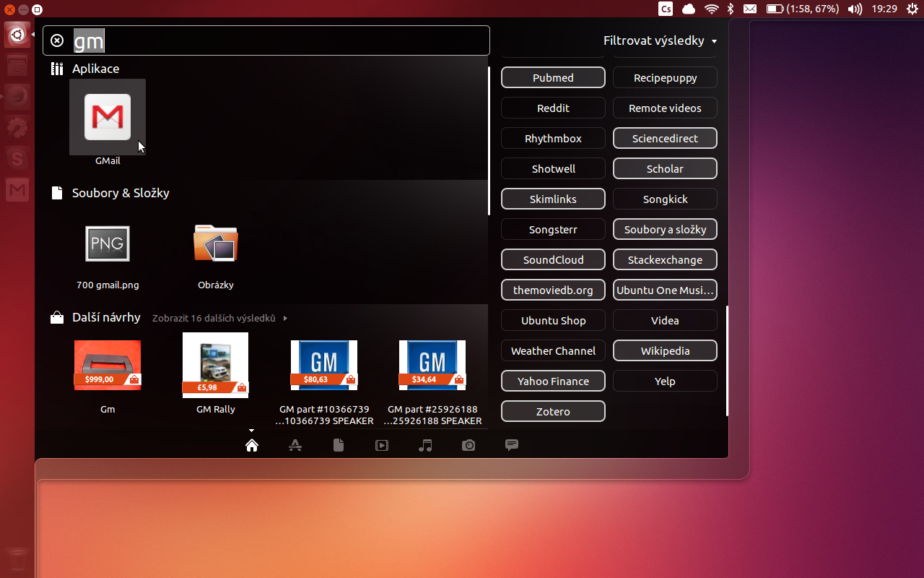Open the battery status indicator

803,9
